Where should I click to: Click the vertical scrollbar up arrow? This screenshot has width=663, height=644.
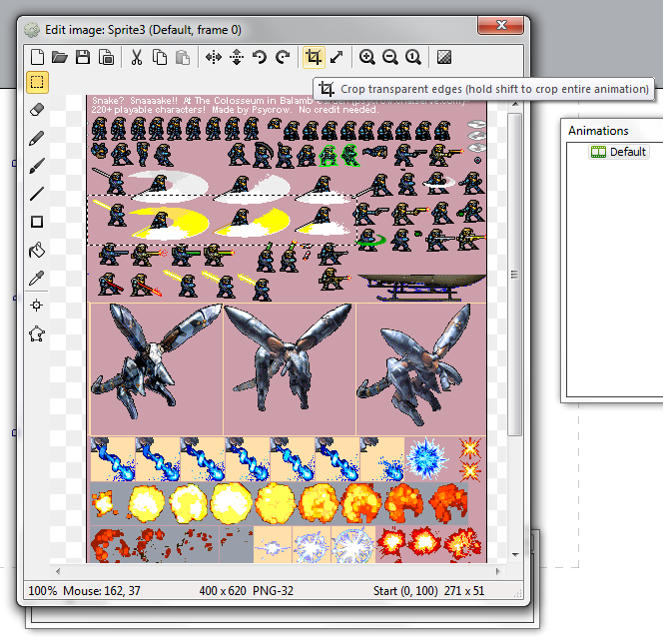click(x=515, y=104)
